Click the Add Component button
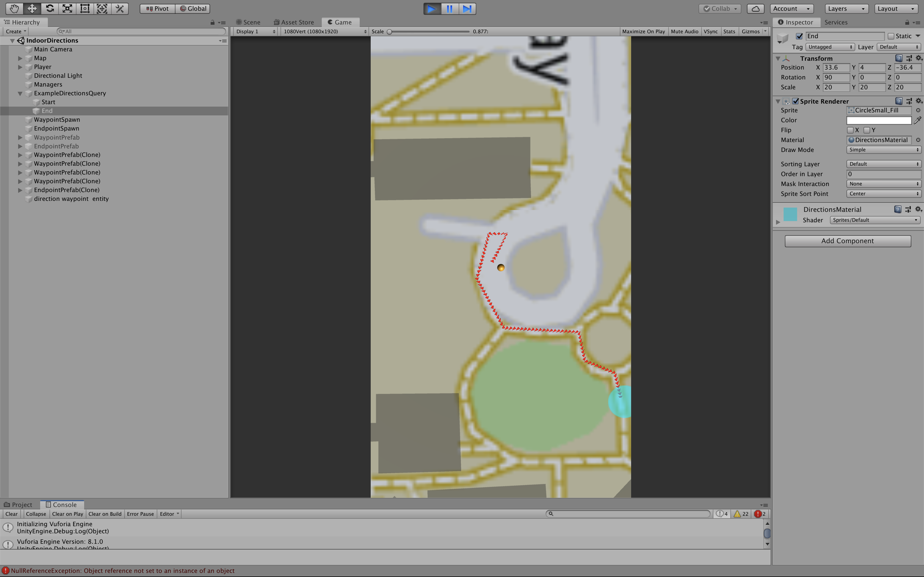924x577 pixels. [847, 241]
